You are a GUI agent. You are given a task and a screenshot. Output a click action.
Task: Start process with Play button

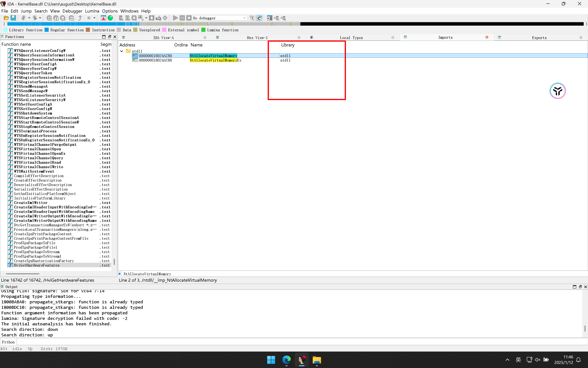click(x=175, y=18)
